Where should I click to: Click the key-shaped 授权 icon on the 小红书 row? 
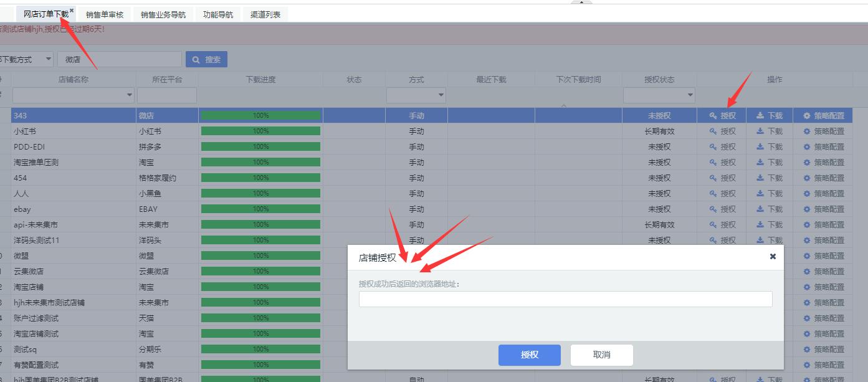click(x=714, y=131)
